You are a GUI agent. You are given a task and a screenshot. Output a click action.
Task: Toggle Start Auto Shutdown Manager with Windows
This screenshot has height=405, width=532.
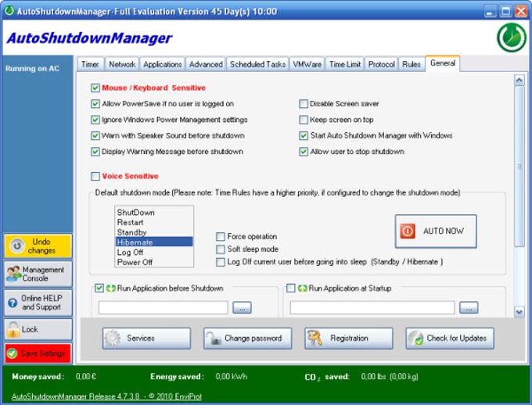304,136
